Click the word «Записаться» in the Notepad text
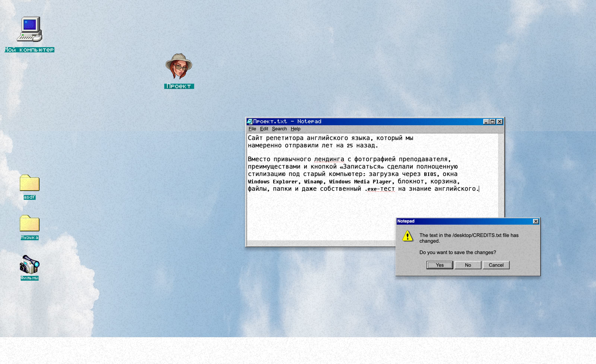 pyautogui.click(x=362, y=167)
